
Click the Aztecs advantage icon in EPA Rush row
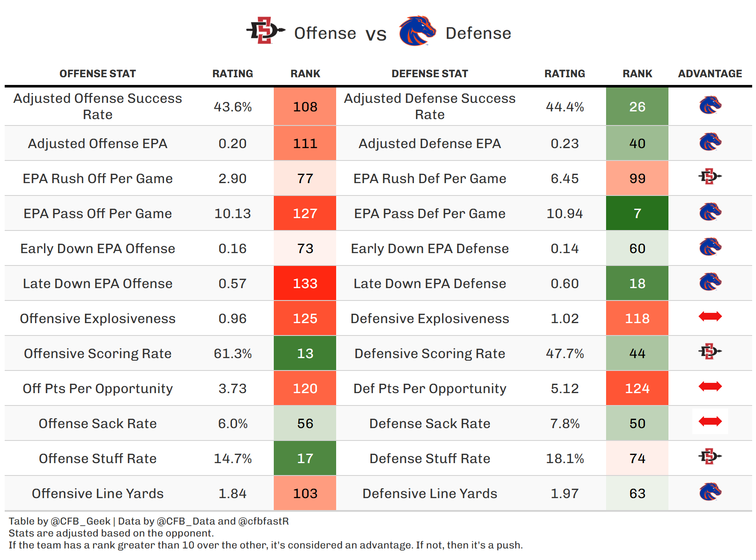710,176
